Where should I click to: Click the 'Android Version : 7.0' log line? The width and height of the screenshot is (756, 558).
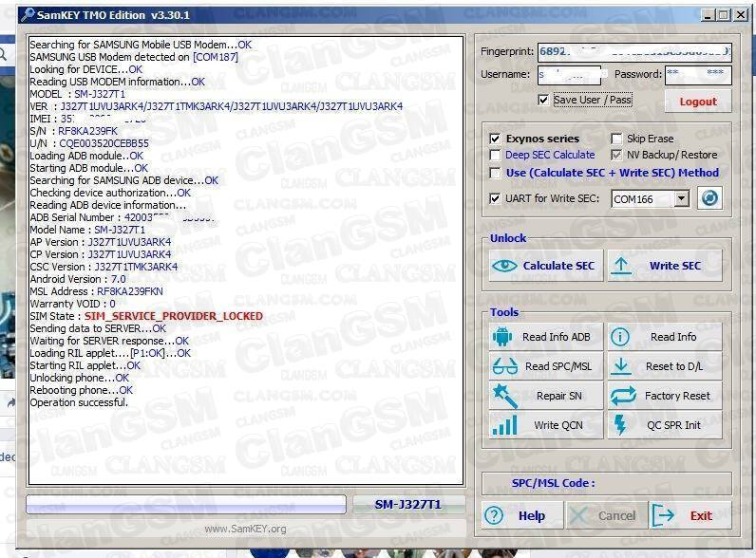[78, 279]
